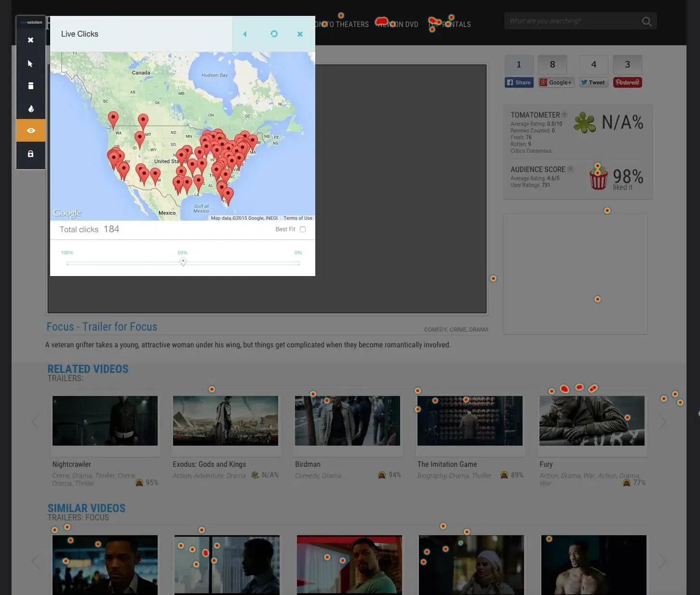Enable the Best Fit checkbox
700x595 pixels.
(303, 229)
